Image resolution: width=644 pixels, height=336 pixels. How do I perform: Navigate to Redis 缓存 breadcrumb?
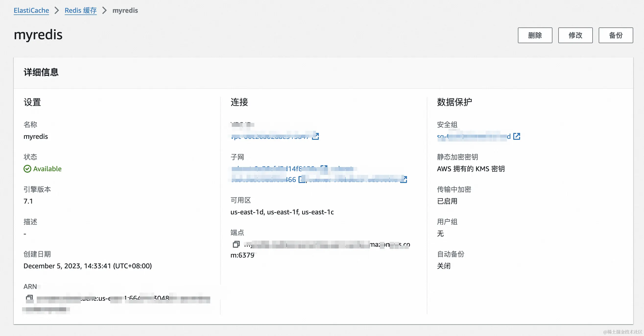[81, 11]
